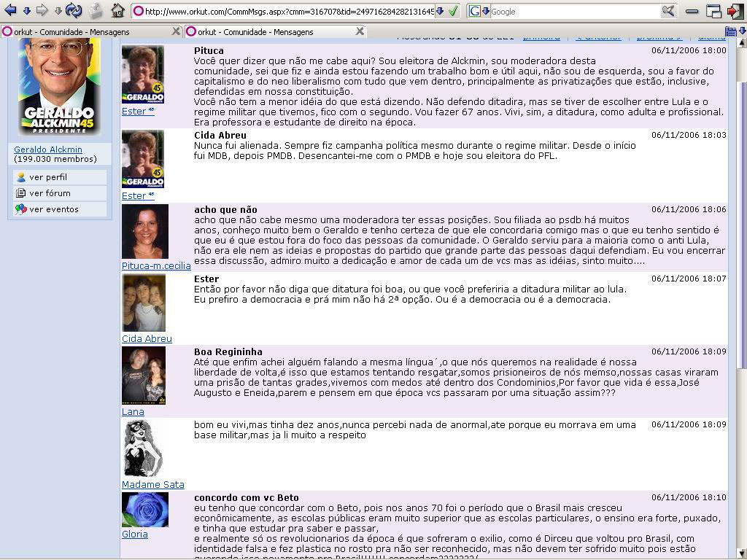
Task: Click the Google search engine icon
Action: 474,11
